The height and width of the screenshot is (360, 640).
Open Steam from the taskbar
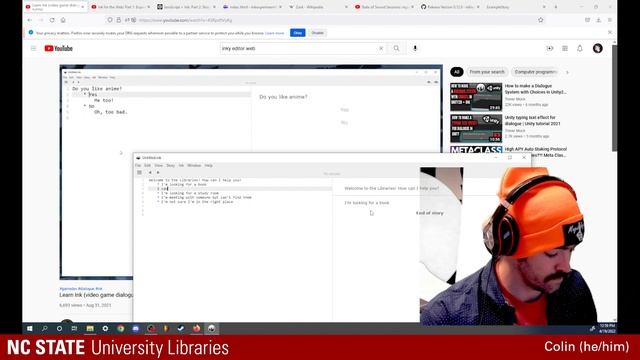pos(181,328)
